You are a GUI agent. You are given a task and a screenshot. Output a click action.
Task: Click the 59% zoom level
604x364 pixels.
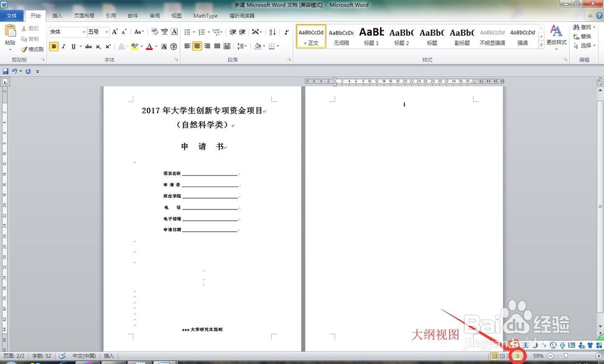538,356
